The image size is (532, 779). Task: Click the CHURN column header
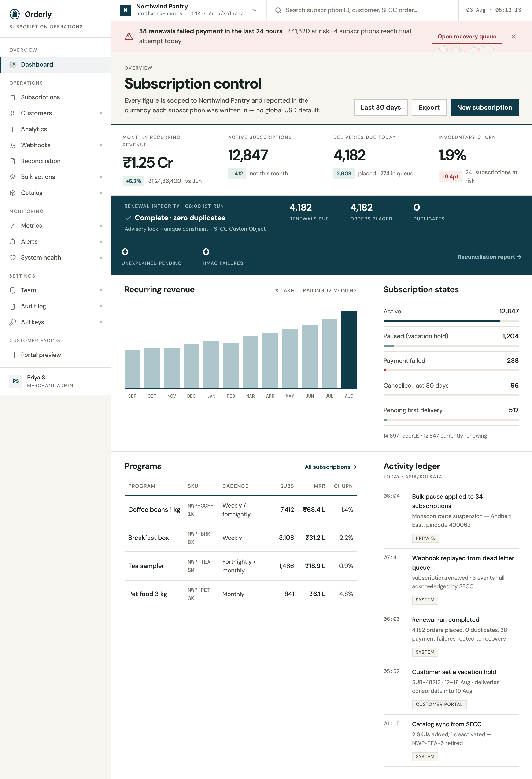[343, 486]
